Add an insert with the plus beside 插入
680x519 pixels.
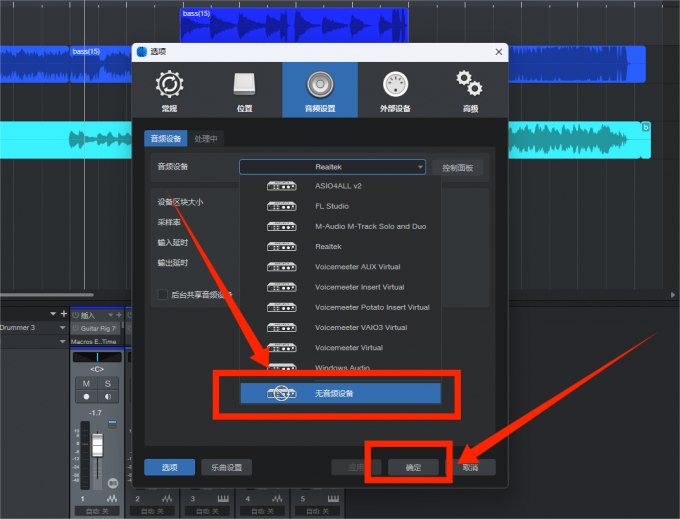pyautogui.click(x=119, y=315)
